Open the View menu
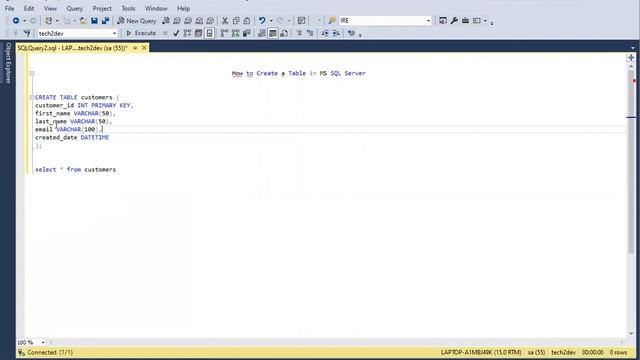 [x=50, y=8]
